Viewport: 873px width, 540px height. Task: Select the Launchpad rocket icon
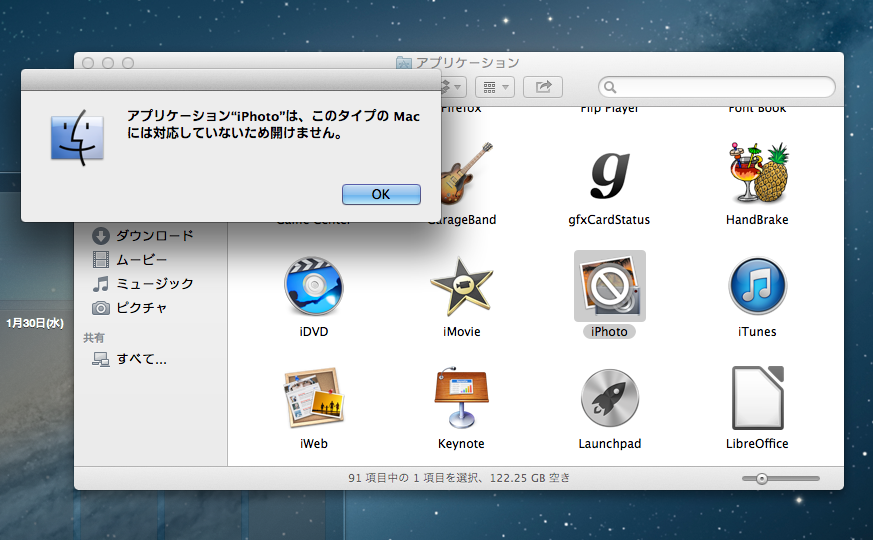click(610, 399)
